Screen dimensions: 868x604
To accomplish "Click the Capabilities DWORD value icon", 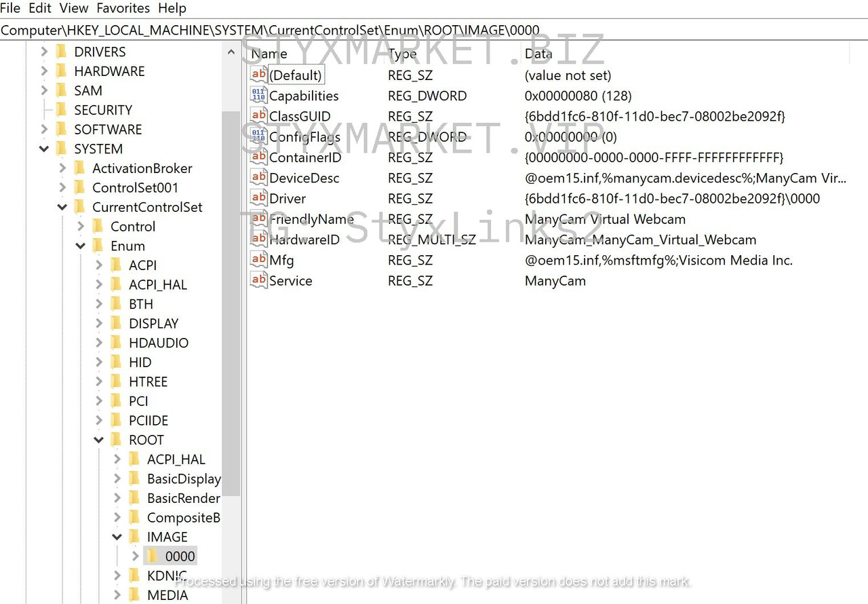I will [x=258, y=96].
